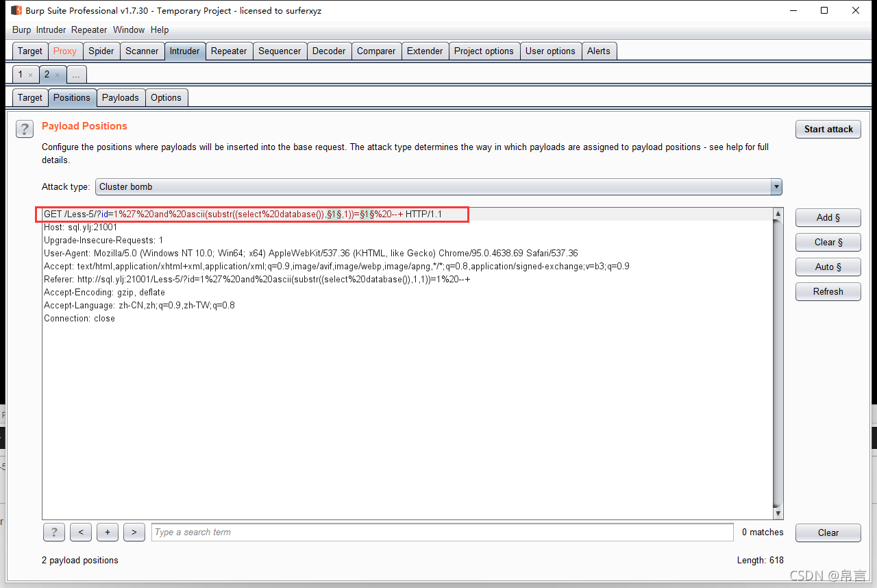
Task: Open the Payloads sub-tab
Action: (121, 97)
